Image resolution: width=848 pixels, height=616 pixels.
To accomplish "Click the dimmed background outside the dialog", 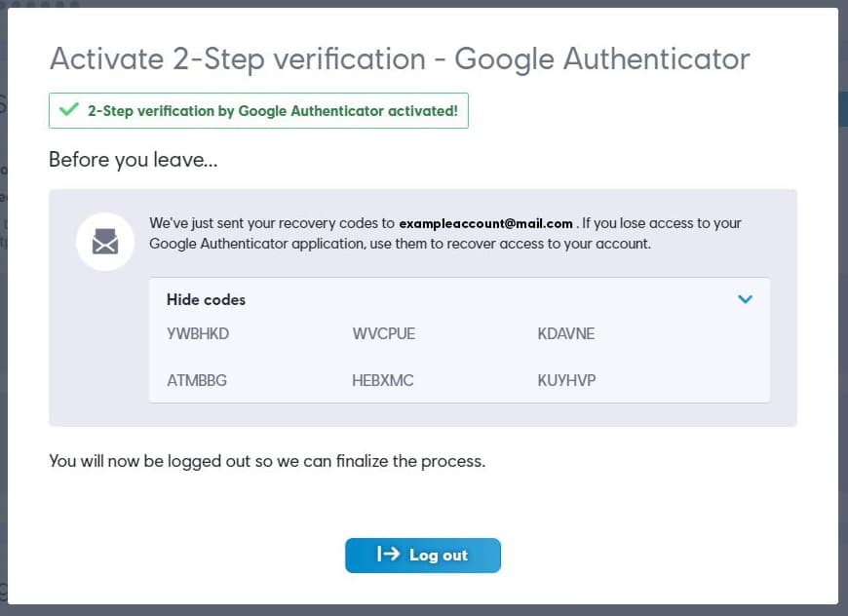I will pyautogui.click(x=843, y=292).
